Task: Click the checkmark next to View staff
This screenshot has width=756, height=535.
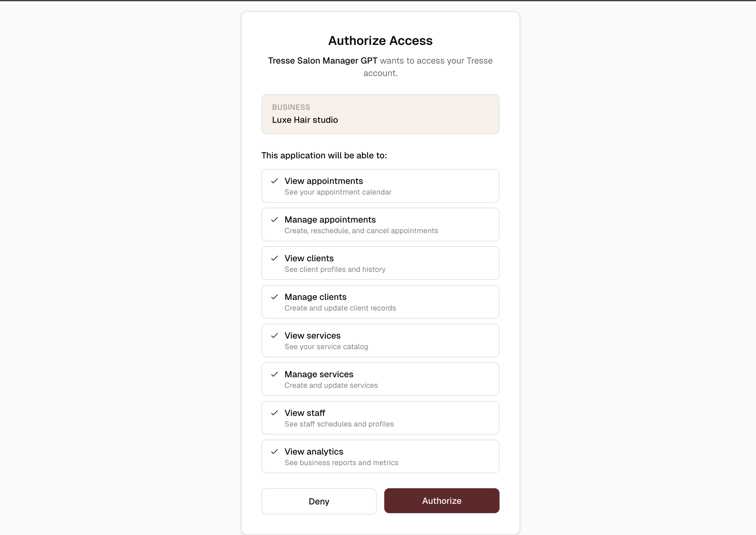Action: pos(275,413)
